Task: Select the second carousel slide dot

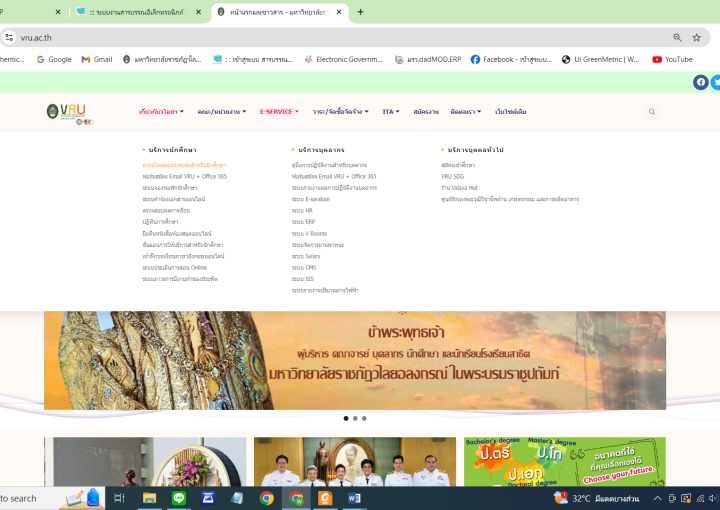Action: pyautogui.click(x=355, y=418)
